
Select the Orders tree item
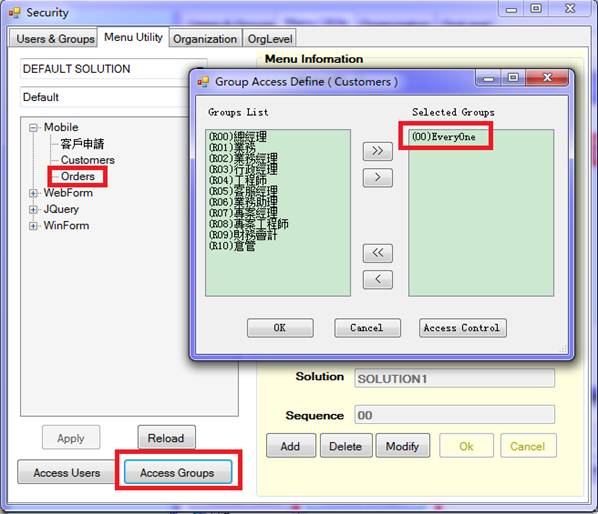click(x=78, y=177)
